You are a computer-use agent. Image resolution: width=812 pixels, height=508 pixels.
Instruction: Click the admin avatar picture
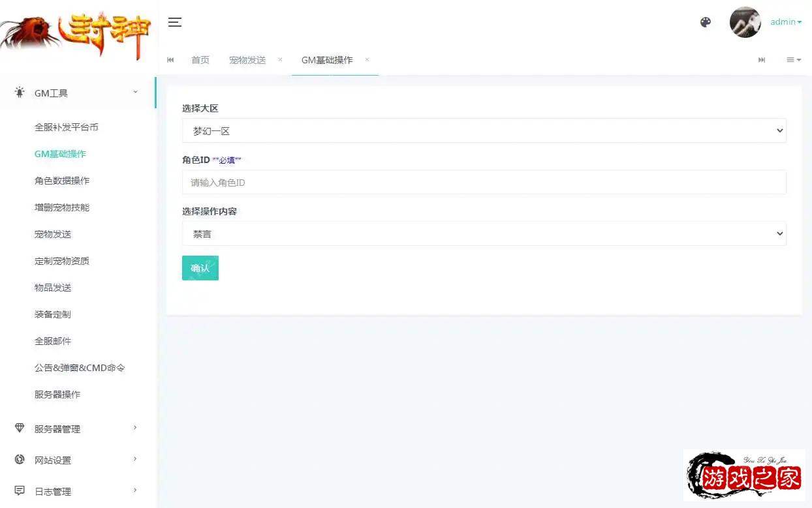point(745,22)
